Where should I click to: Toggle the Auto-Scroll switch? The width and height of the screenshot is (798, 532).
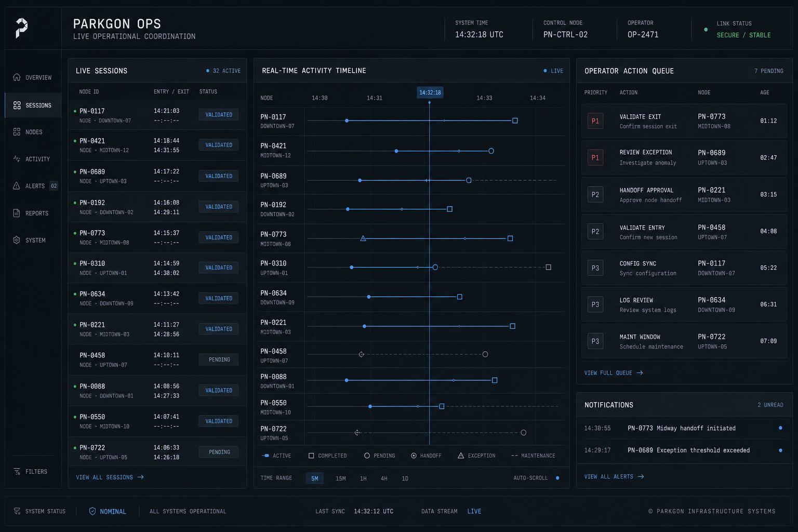[557, 478]
